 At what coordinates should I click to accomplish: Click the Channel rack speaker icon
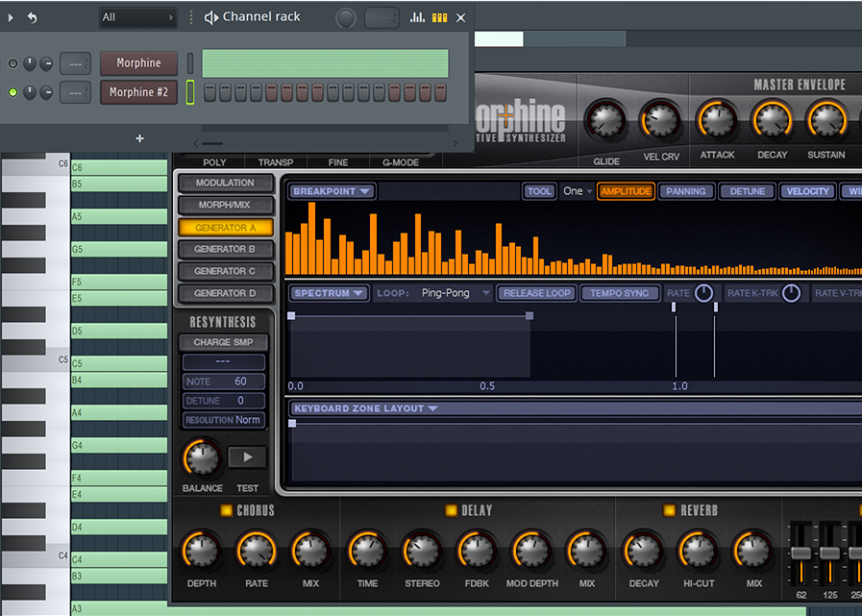coord(211,17)
